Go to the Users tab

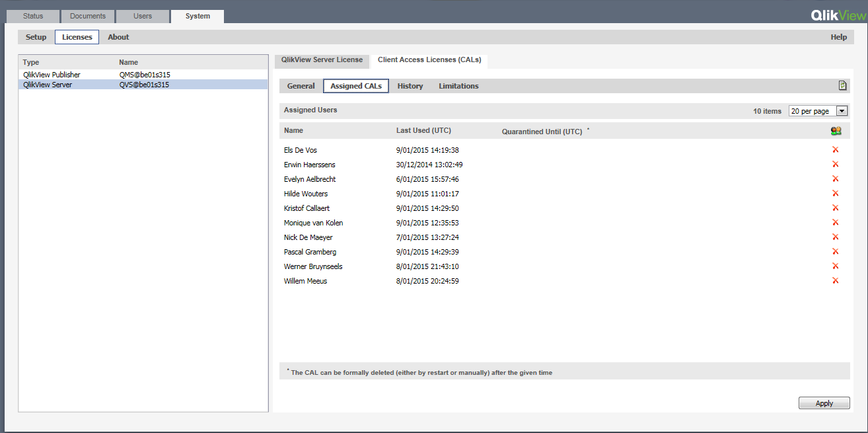(x=142, y=16)
